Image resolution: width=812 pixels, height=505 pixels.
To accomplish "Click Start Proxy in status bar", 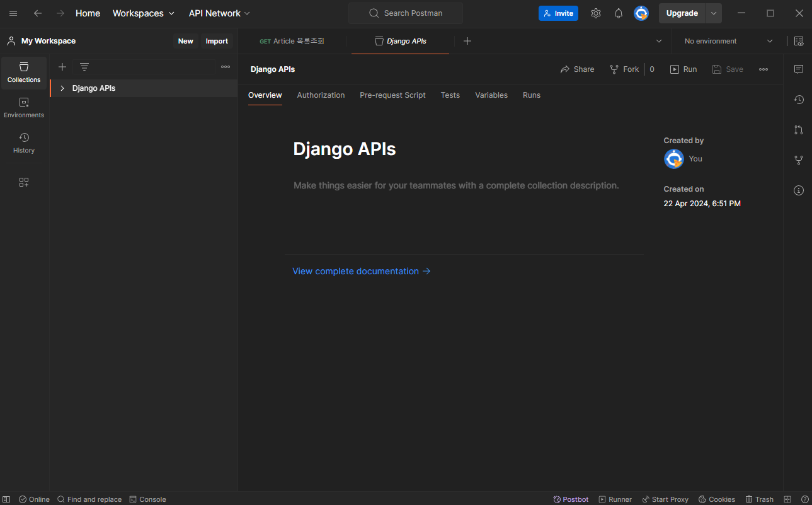I will [665, 499].
